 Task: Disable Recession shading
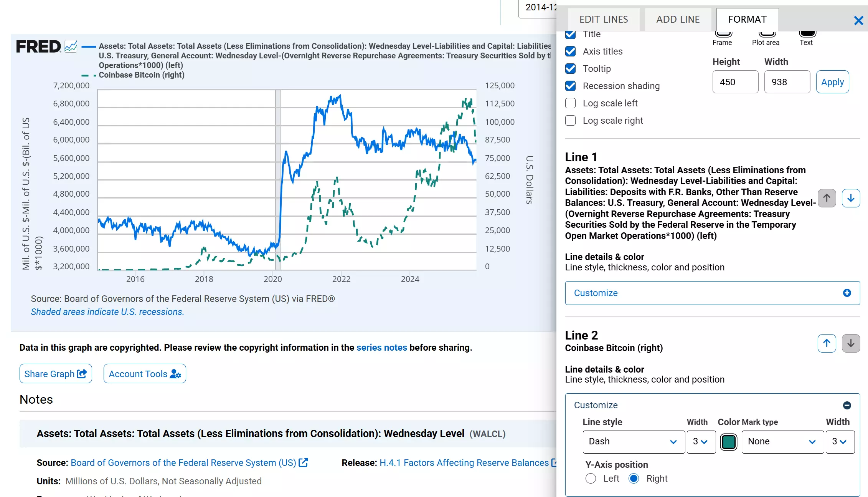571,86
